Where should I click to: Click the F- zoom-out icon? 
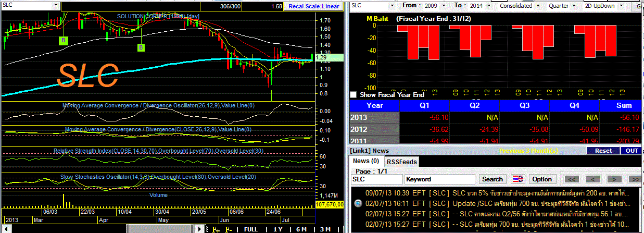(228, 229)
